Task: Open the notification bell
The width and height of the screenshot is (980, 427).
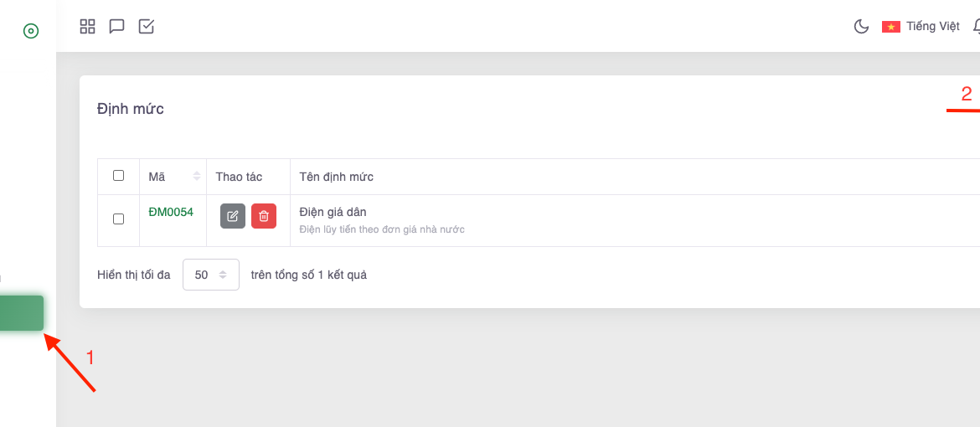Action: (976, 27)
